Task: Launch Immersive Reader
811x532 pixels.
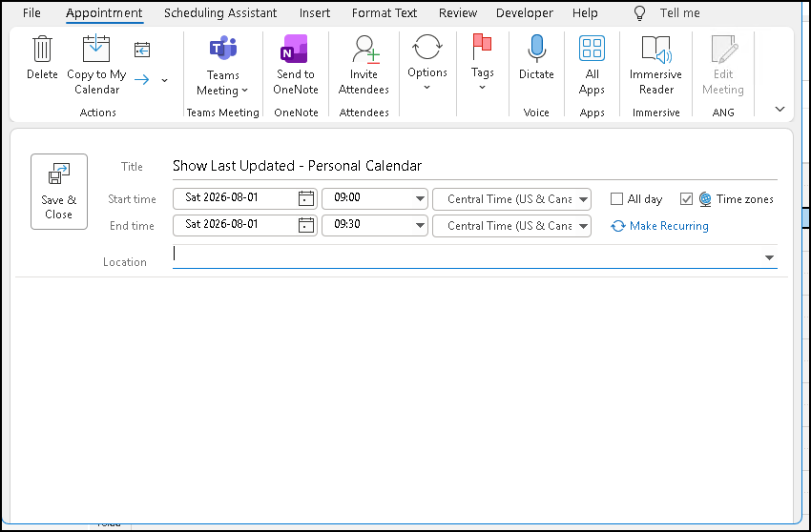Action: (655, 65)
